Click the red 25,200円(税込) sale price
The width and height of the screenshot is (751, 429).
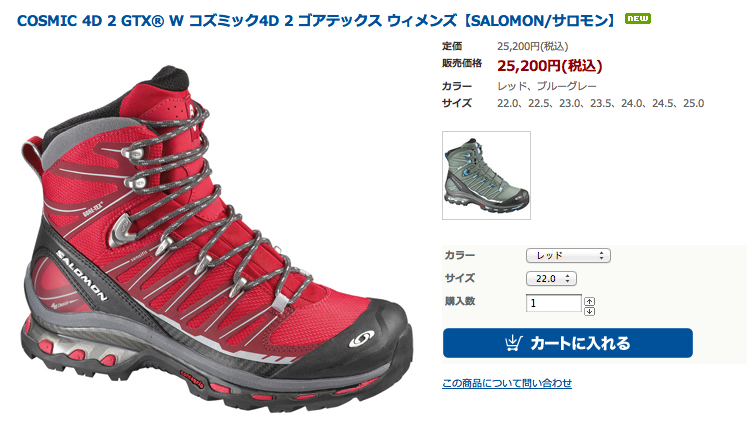(549, 66)
